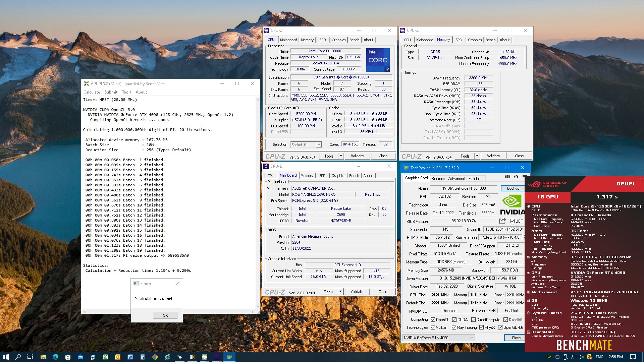Toggle CUDA checkbox in GPU-Z

[454, 320]
